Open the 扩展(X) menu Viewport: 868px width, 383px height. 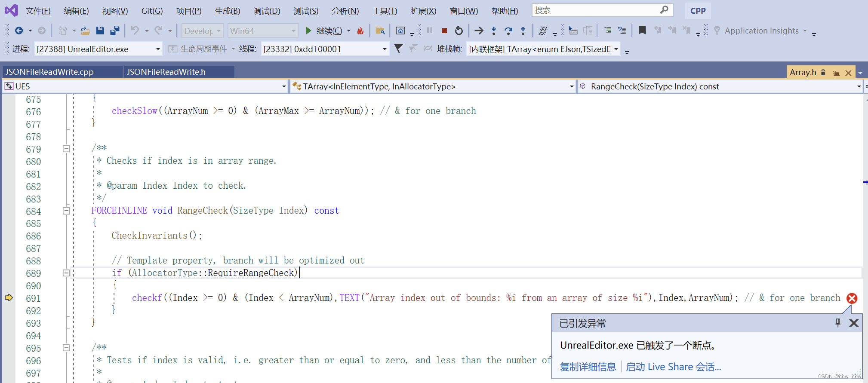pyautogui.click(x=423, y=11)
